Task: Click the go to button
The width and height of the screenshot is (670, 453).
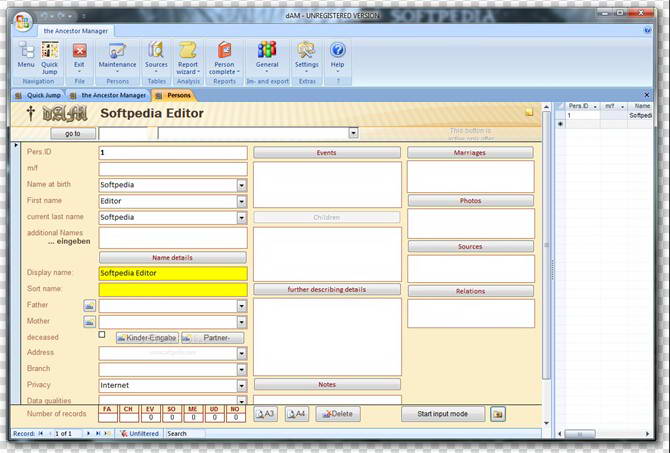Action: pyautogui.click(x=73, y=134)
